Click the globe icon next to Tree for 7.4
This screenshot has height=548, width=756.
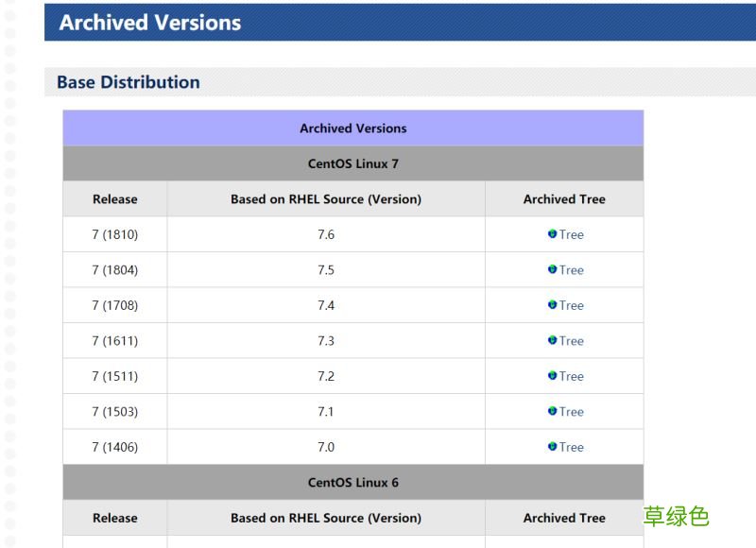click(552, 305)
